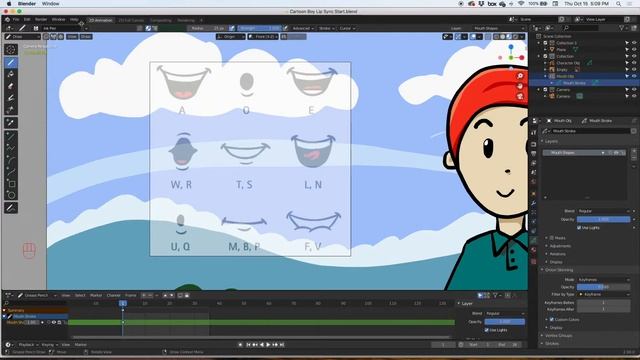Viewport: 640px width, 360px height.
Task: Open the Onion Skinning Mode Keyframes dropdown
Action: coord(604,280)
